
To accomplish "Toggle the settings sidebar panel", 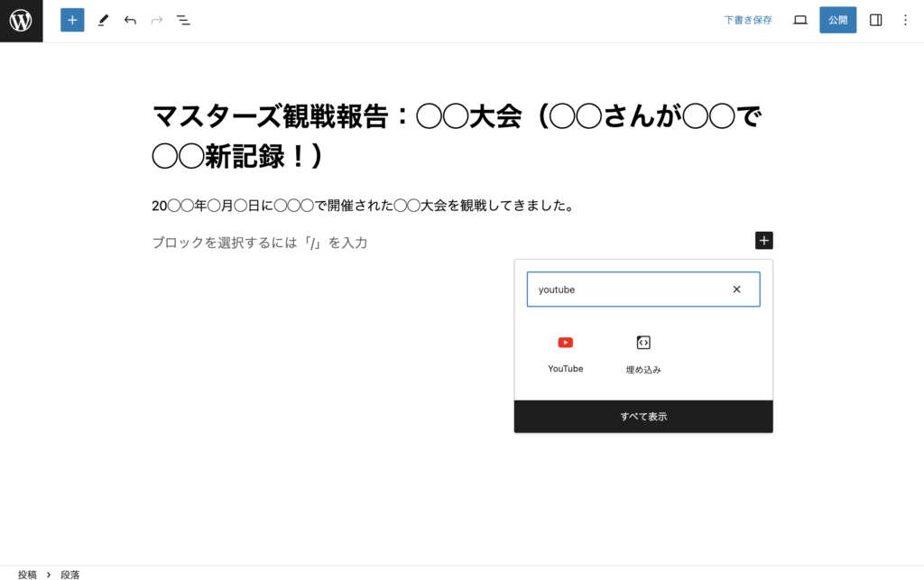I will pyautogui.click(x=875, y=20).
